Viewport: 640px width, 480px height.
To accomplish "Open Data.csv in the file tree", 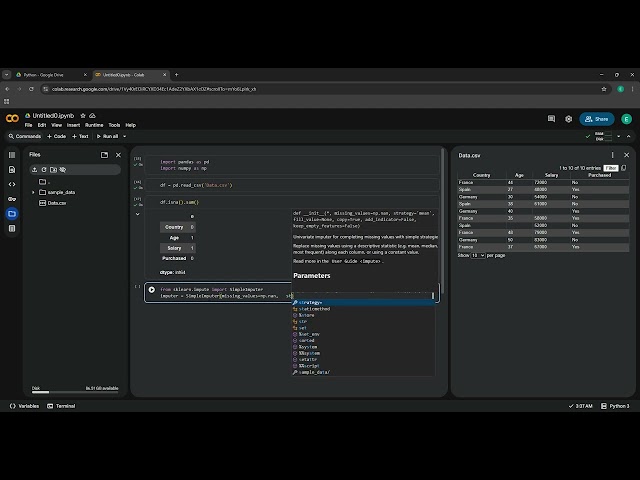I will (x=57, y=203).
